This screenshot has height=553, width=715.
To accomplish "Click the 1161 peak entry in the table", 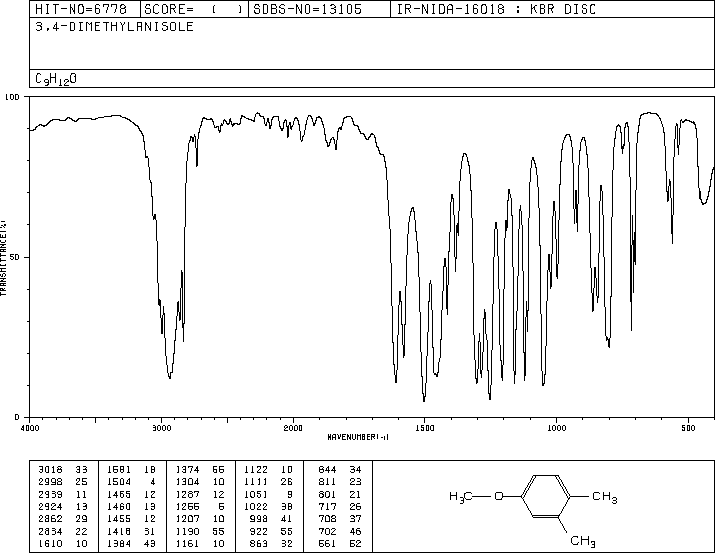I will (x=200, y=544).
